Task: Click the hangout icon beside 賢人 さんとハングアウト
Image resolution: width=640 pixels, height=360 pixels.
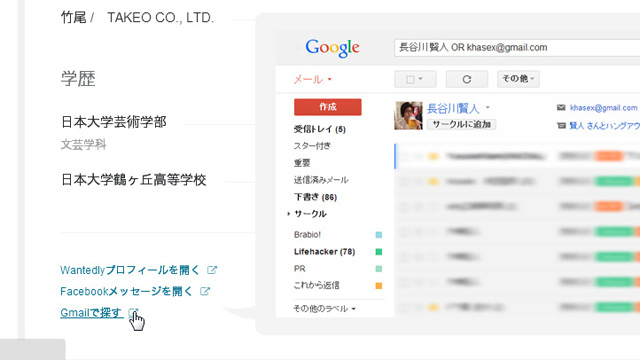Action: 561,126
